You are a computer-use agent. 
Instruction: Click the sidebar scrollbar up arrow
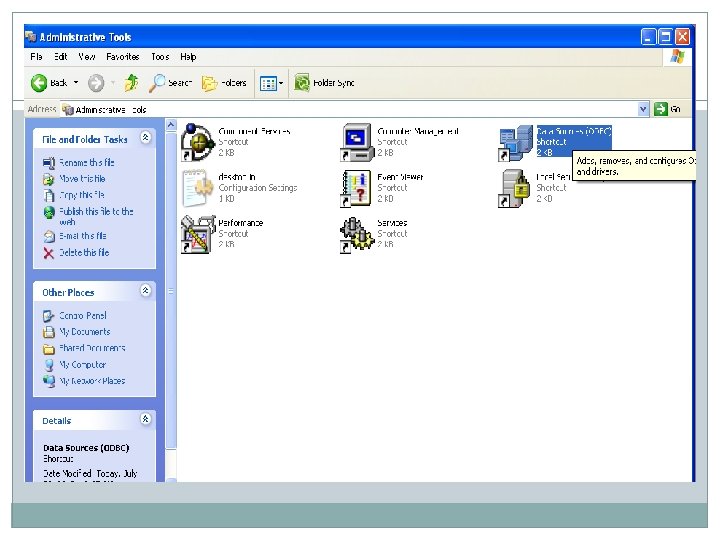pyautogui.click(x=171, y=125)
